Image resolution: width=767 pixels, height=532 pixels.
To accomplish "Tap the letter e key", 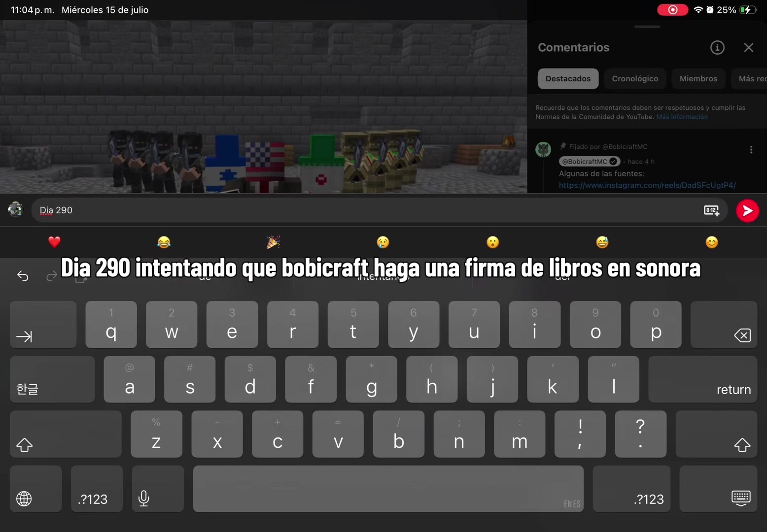I will pyautogui.click(x=232, y=325).
